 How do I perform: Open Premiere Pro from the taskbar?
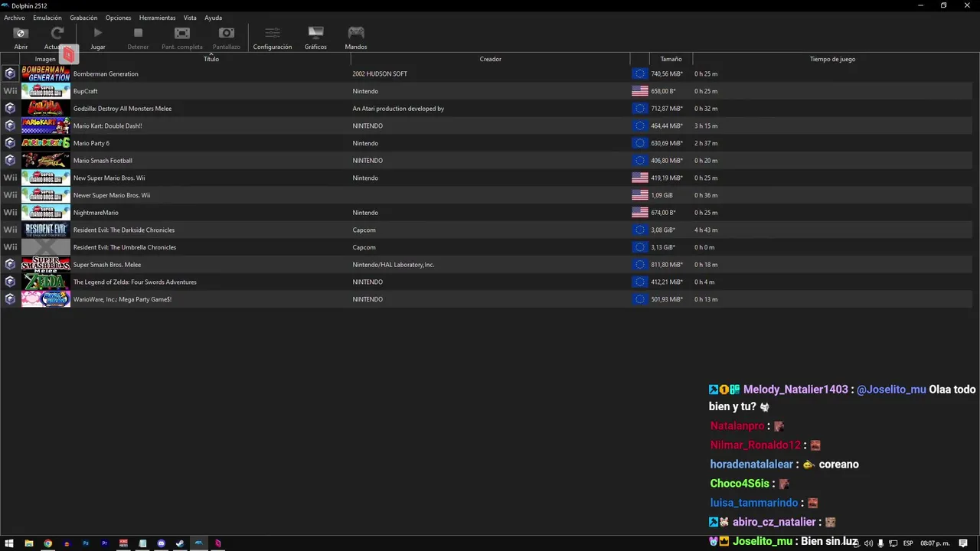click(105, 543)
